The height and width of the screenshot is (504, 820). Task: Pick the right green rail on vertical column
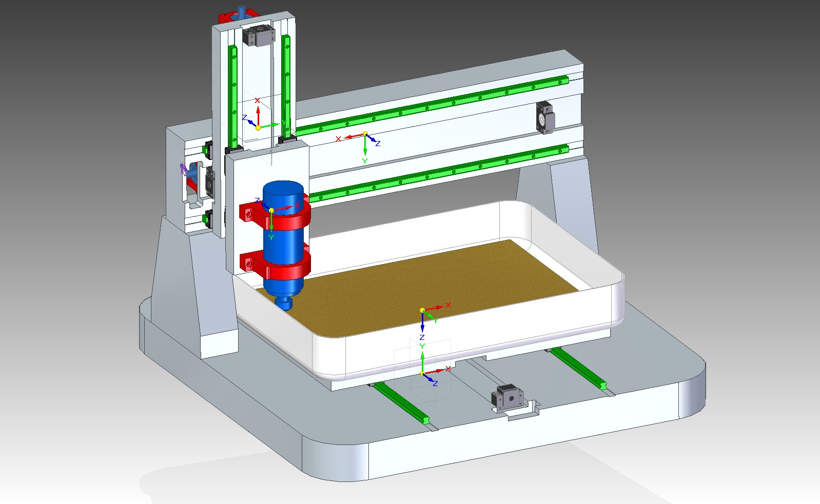286,86
